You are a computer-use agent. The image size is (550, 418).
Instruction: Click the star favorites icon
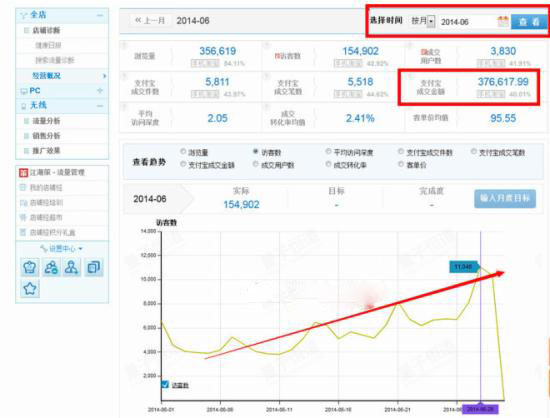point(30,289)
